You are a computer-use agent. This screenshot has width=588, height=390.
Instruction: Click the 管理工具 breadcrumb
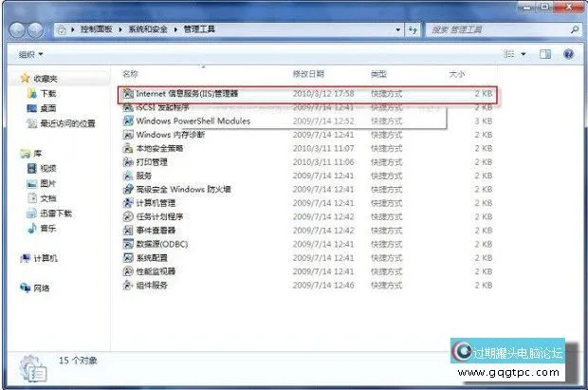199,29
